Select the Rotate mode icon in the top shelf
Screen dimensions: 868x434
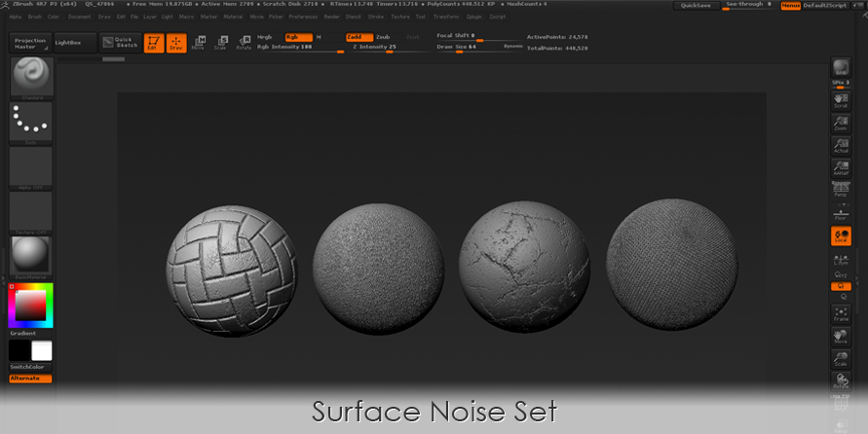point(244,43)
